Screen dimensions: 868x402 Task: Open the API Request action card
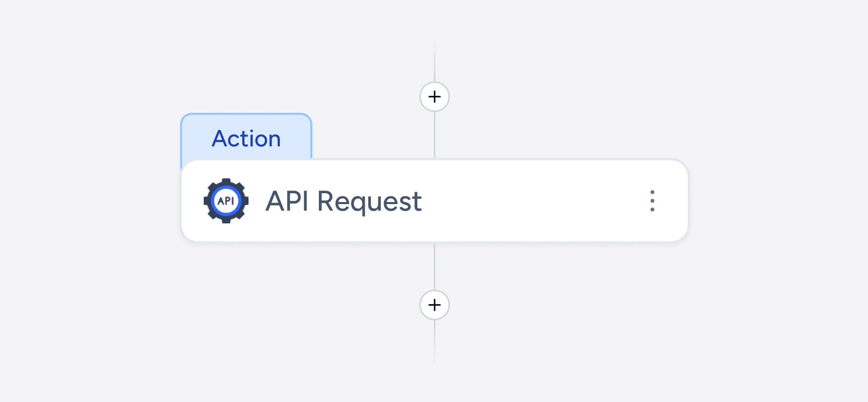pos(434,201)
